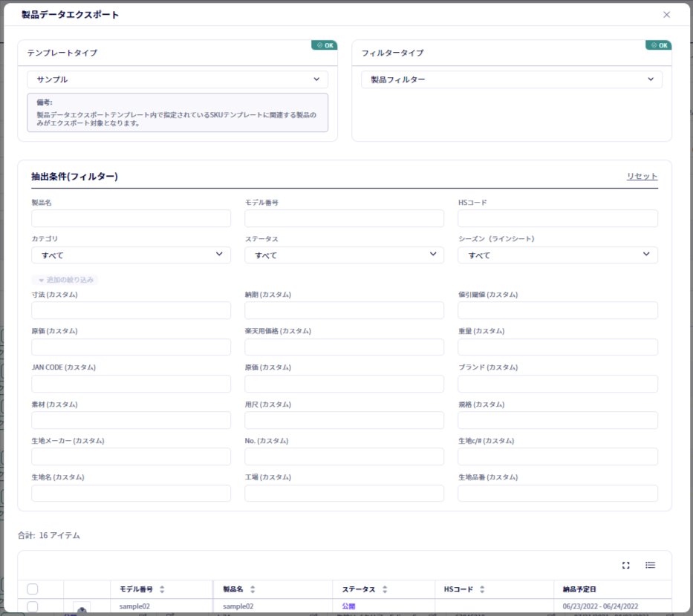Check the sample02 row checkbox
This screenshot has width=693, height=616.
[32, 606]
